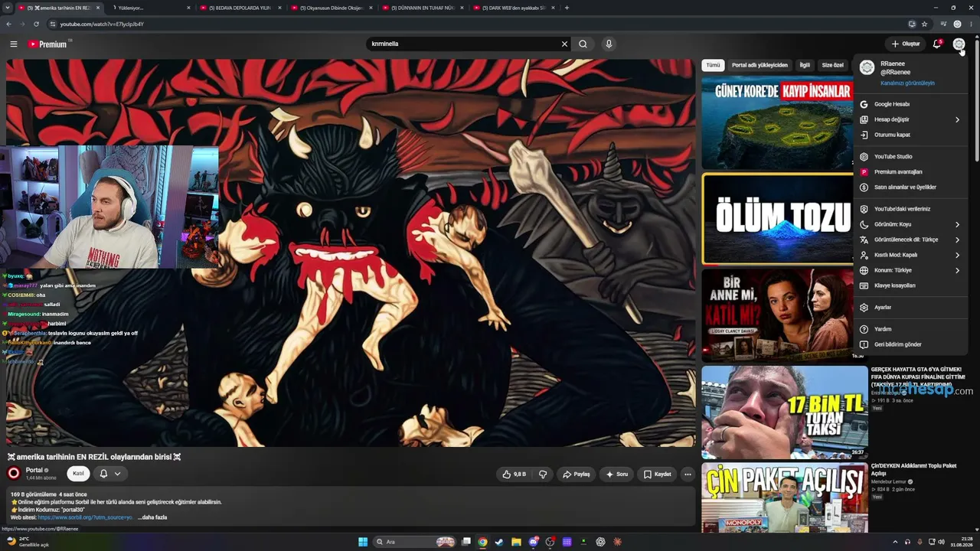Open YouTube Studio from account menu
This screenshot has width=980, height=551.
[x=910, y=156]
